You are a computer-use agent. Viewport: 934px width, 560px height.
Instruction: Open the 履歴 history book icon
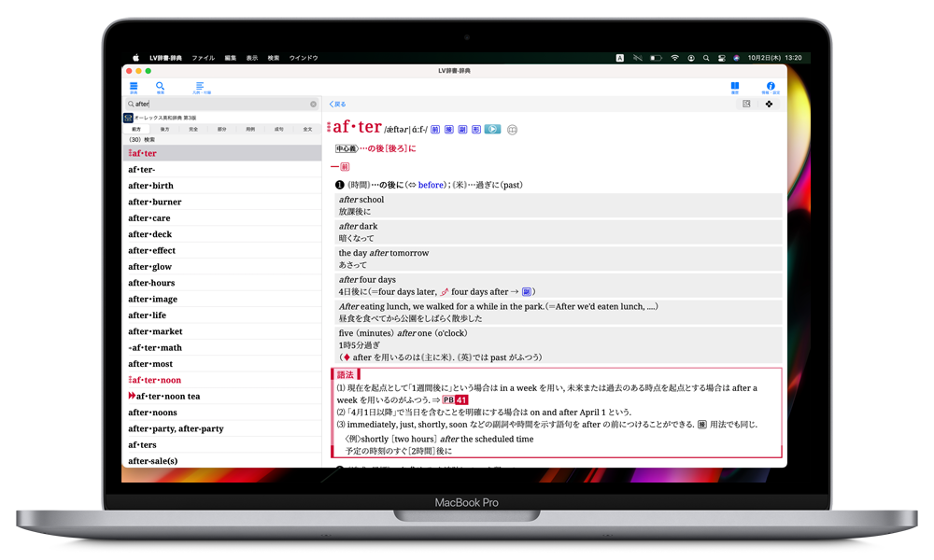click(x=734, y=87)
